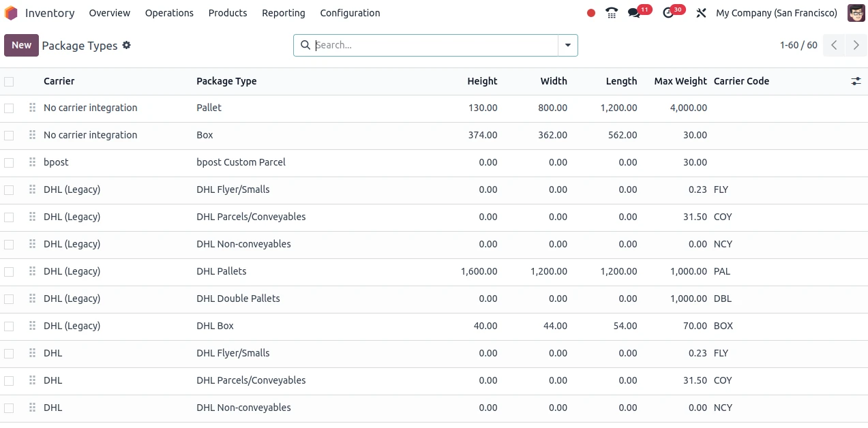Open the chat messages icon
868x428 pixels.
pyautogui.click(x=635, y=13)
